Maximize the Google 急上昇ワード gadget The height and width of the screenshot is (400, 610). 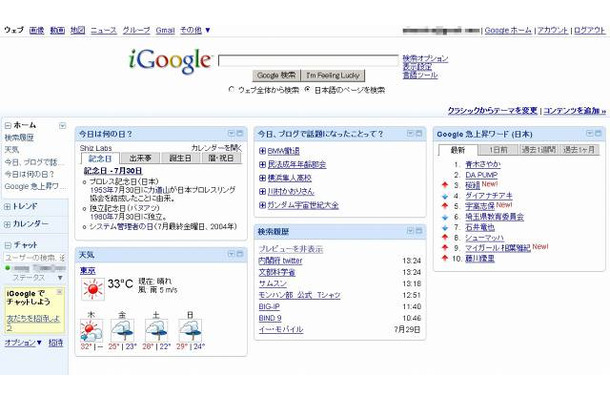click(598, 133)
